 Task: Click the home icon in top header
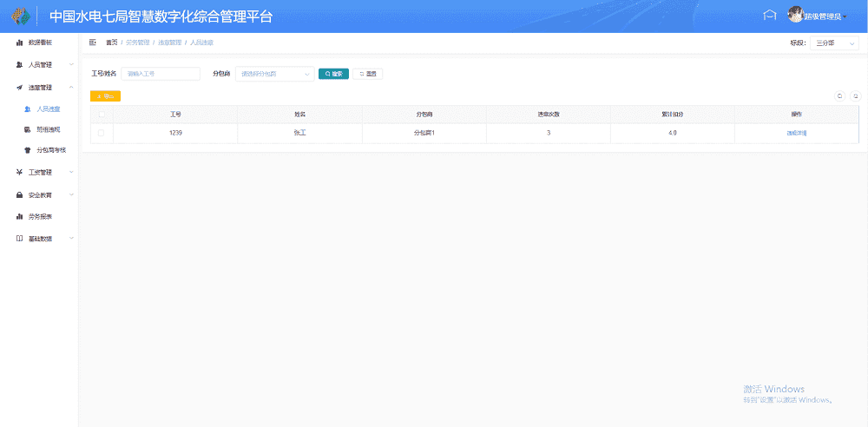point(768,15)
